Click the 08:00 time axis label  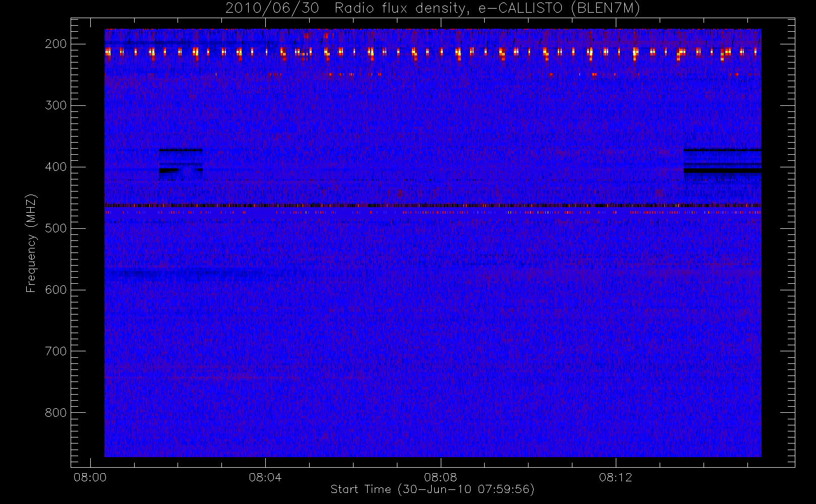90,477
